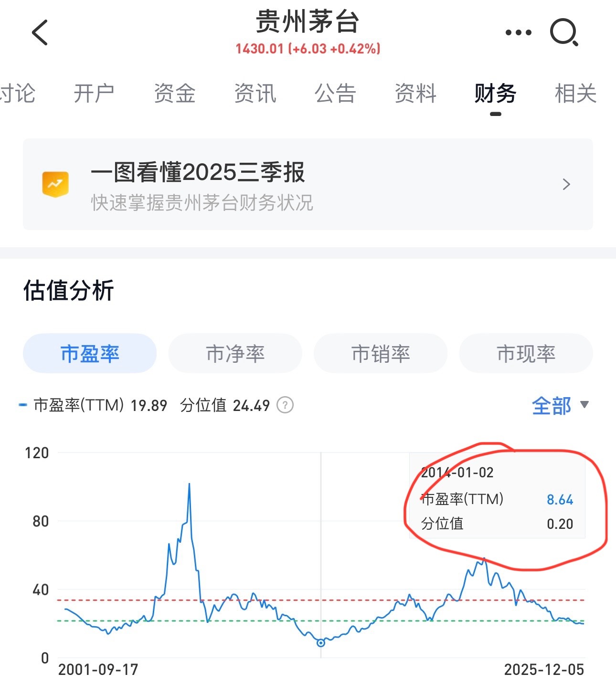Switch to the 公告 tab
Image resolution: width=616 pixels, height=684 pixels.
[x=335, y=93]
